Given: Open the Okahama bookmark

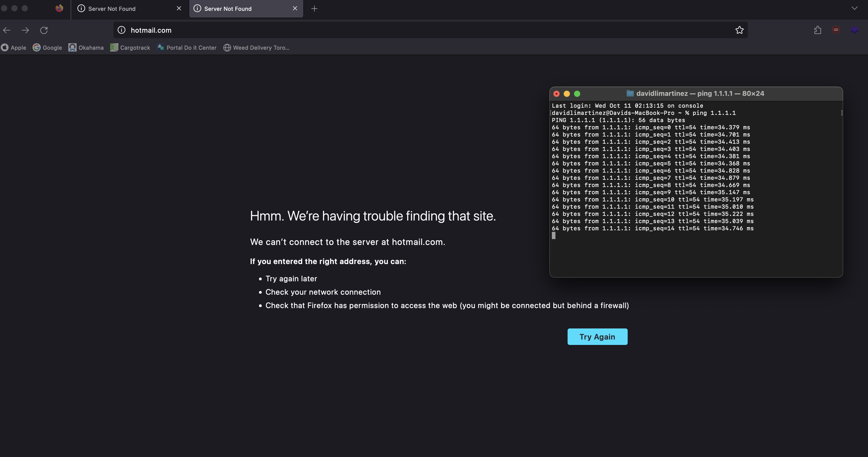Looking at the screenshot, I should pos(86,48).
